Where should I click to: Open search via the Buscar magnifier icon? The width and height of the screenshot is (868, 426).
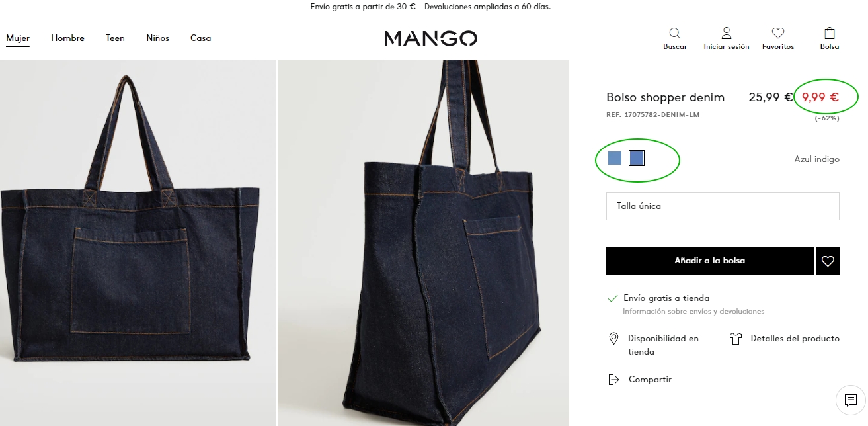(x=674, y=33)
